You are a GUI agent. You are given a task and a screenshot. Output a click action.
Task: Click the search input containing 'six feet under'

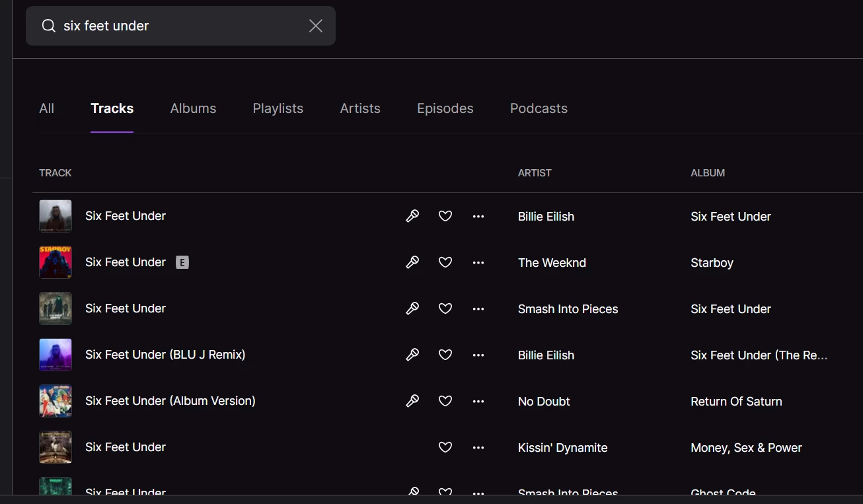(x=178, y=26)
